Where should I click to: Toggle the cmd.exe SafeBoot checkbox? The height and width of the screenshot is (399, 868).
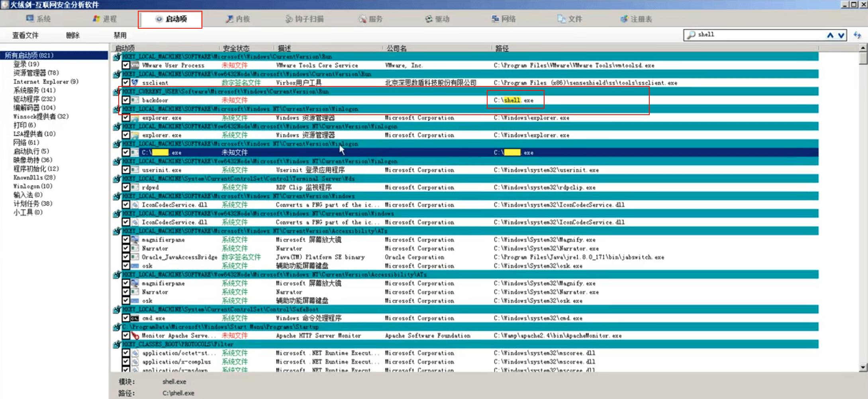point(126,318)
